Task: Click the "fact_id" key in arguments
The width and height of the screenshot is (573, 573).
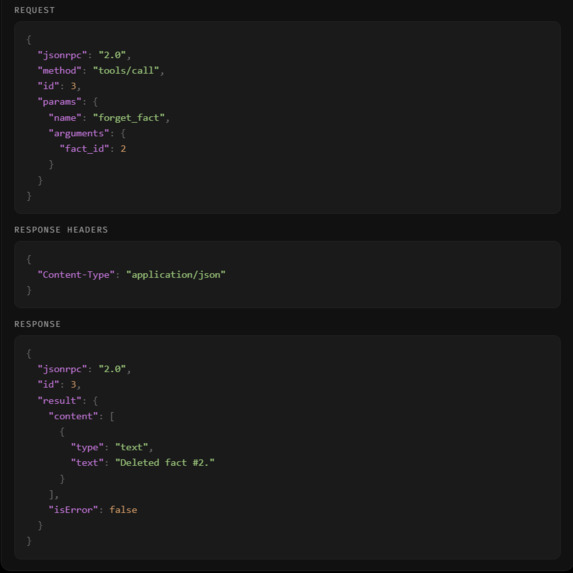Action: coord(84,149)
